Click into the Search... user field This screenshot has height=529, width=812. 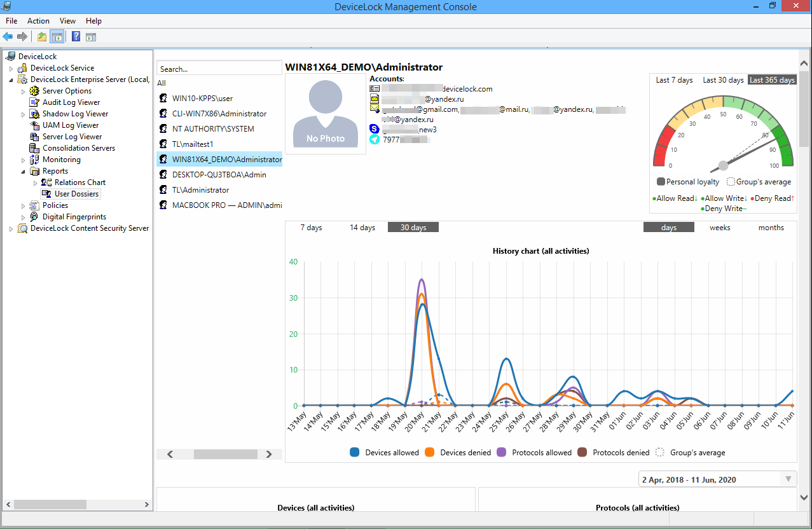click(219, 69)
